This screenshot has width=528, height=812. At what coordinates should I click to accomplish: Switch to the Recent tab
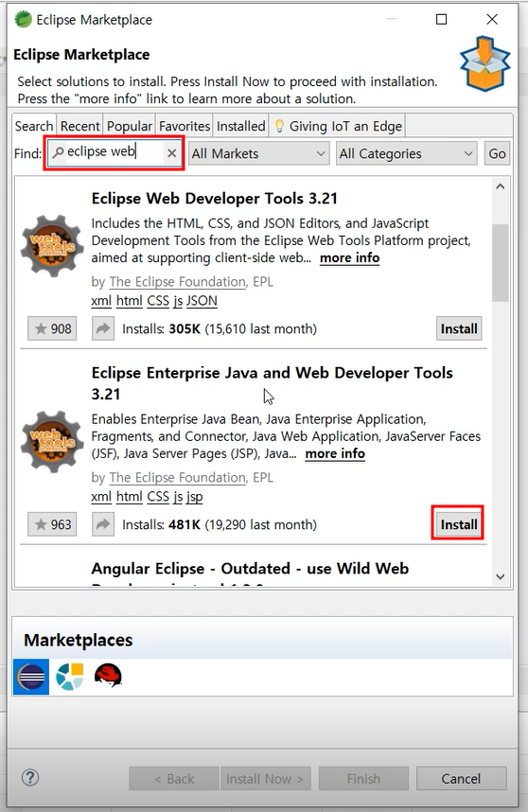(x=79, y=126)
